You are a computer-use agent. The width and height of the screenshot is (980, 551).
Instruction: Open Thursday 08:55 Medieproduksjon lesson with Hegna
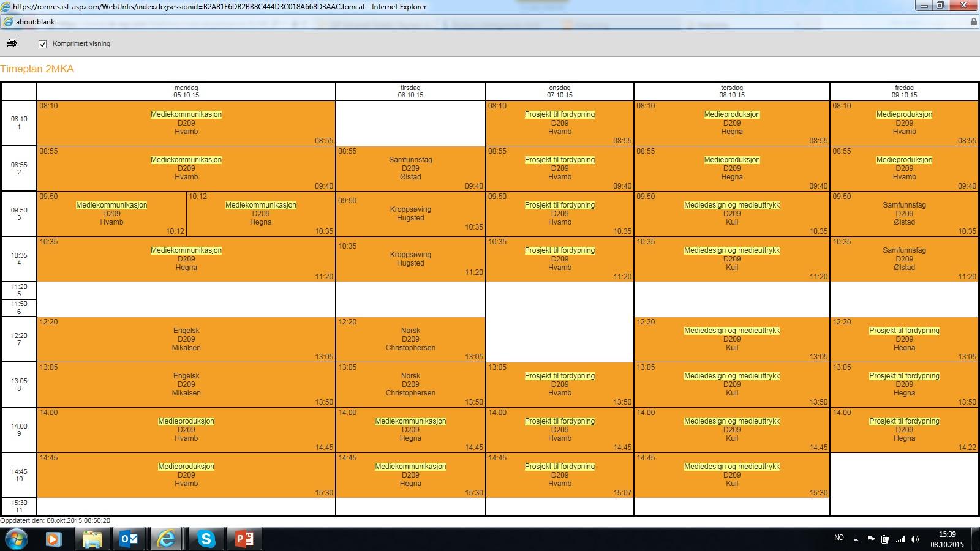tap(732, 168)
